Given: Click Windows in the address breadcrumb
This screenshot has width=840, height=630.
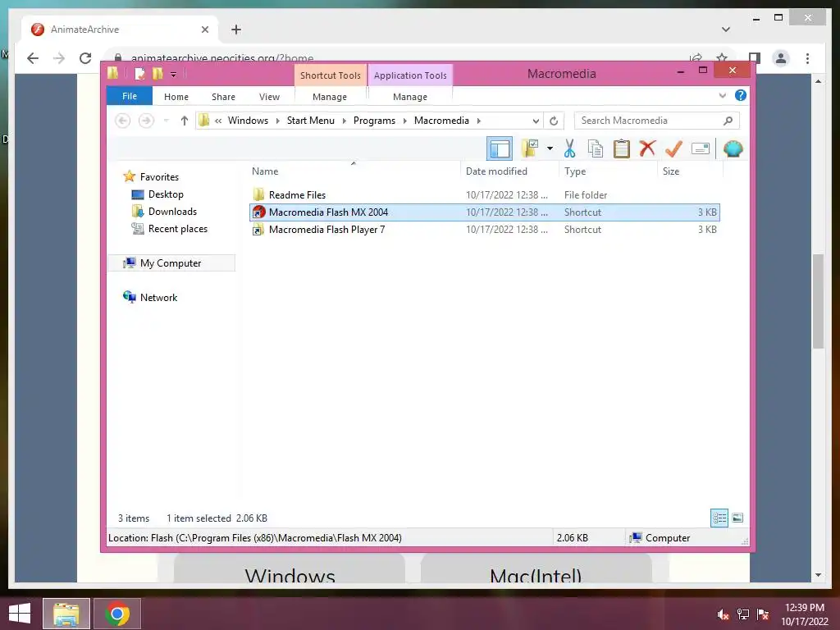Looking at the screenshot, I should pos(248,121).
